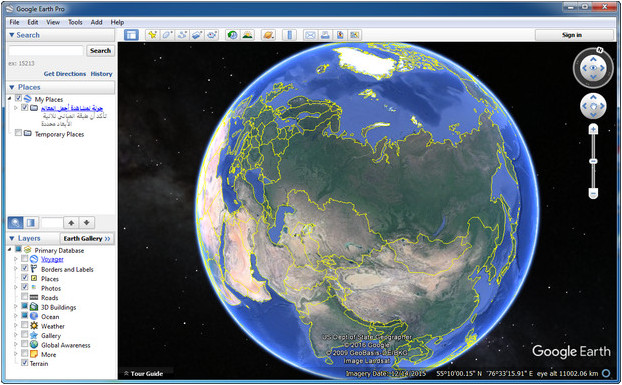Select the Add Polygon tool
Viewport: 622px width, 385px height.
point(167,35)
